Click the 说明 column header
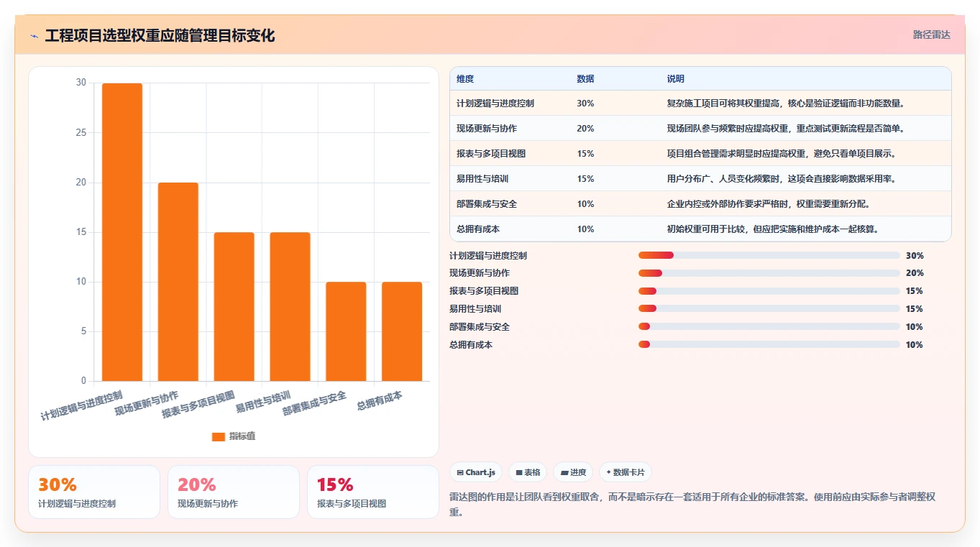This screenshot has height=547, width=980. (676, 79)
